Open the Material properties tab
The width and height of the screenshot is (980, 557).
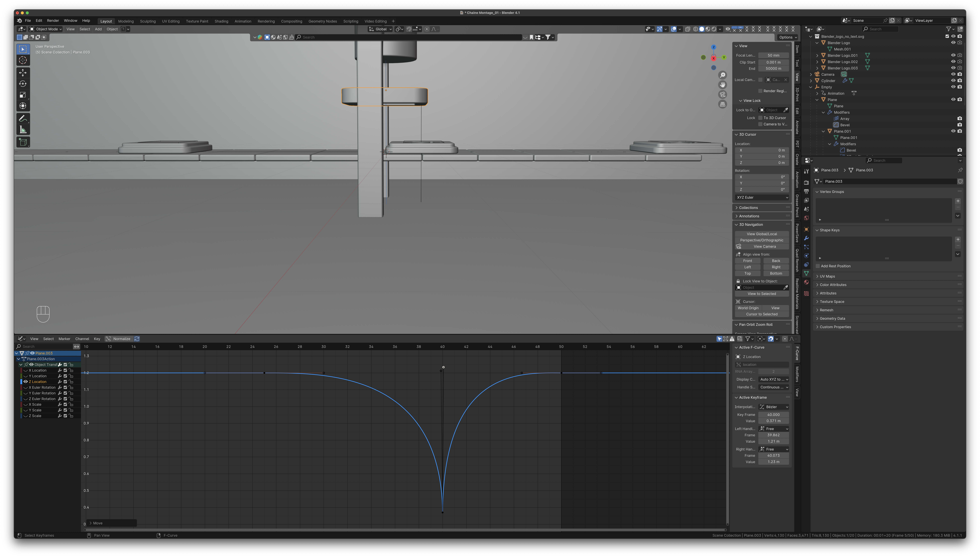tap(806, 282)
